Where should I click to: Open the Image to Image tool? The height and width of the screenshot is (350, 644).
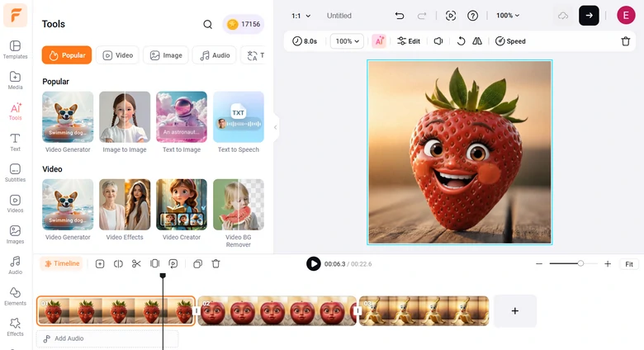[125, 122]
